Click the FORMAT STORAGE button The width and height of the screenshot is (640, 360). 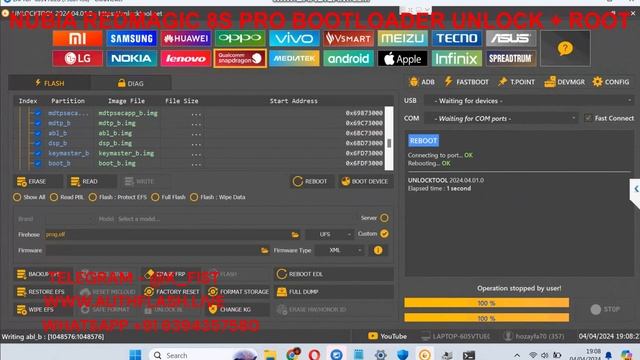pyautogui.click(x=238, y=292)
